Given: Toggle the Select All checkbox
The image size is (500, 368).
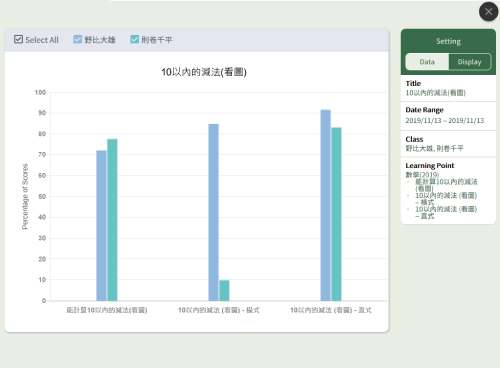Looking at the screenshot, I should pos(18,39).
